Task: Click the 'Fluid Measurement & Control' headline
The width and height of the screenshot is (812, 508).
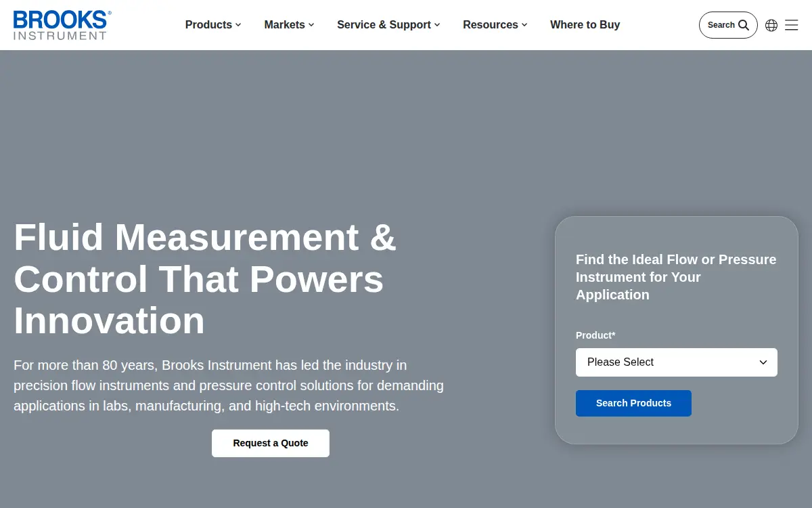Action: click(205, 278)
